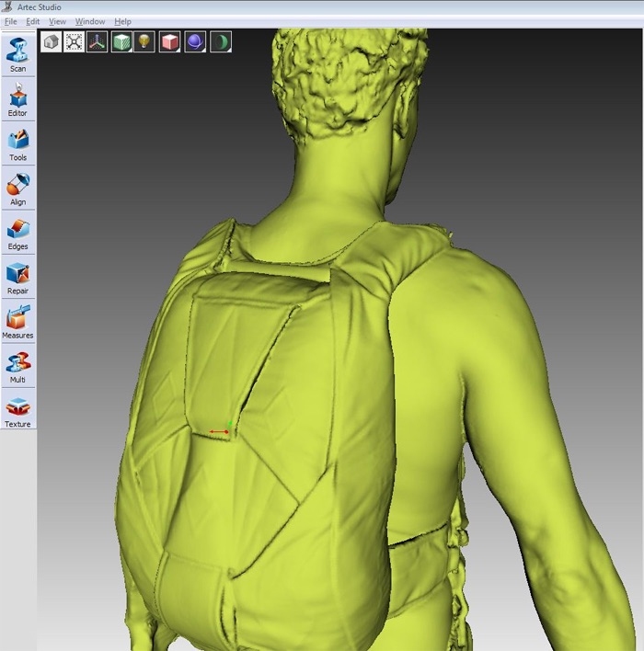Open the Edit menu

[x=33, y=21]
